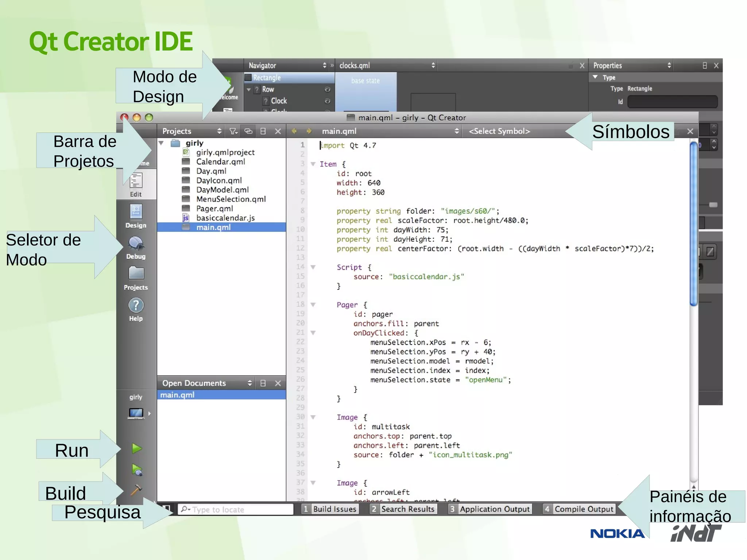Image resolution: width=747 pixels, height=560 pixels.
Task: Select the base state thumbnail
Action: tap(365, 92)
